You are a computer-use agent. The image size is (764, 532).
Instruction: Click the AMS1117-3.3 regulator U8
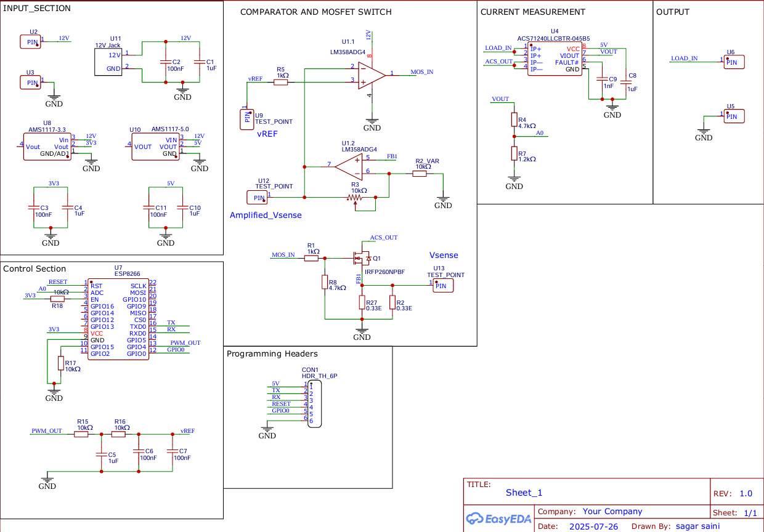pos(47,147)
